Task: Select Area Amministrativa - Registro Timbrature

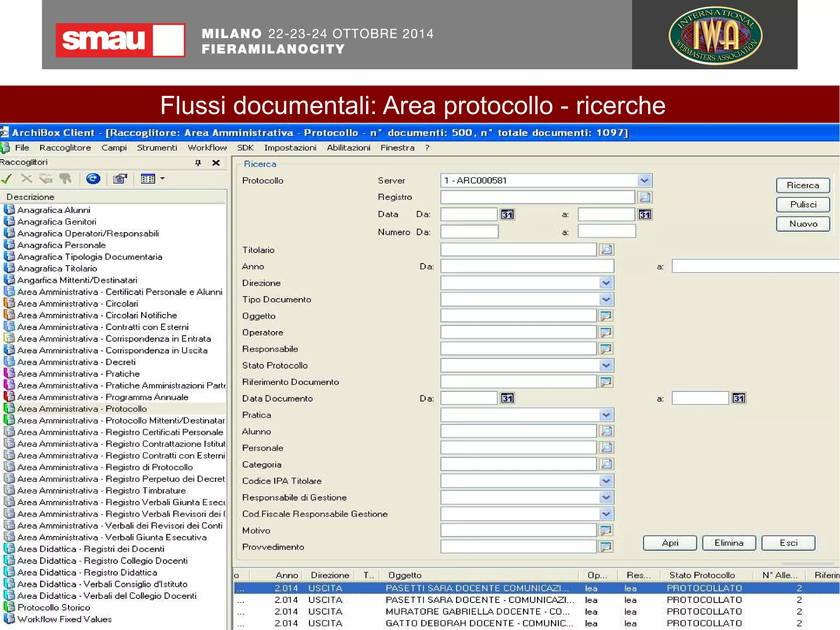Action: click(102, 491)
